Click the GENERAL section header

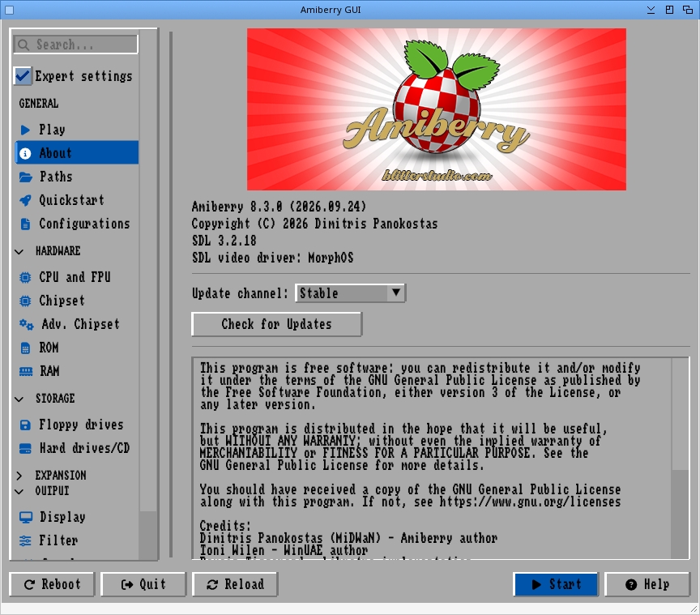click(39, 104)
